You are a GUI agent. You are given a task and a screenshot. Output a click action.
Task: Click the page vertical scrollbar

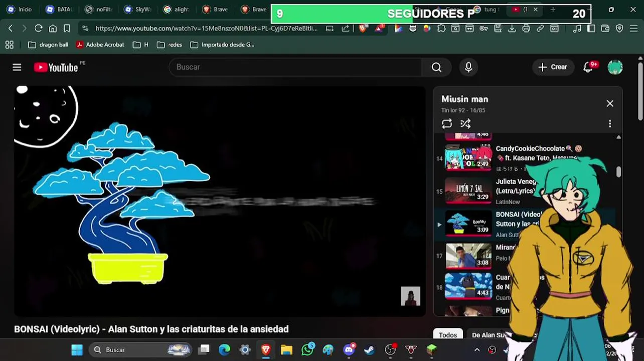[x=640, y=90]
